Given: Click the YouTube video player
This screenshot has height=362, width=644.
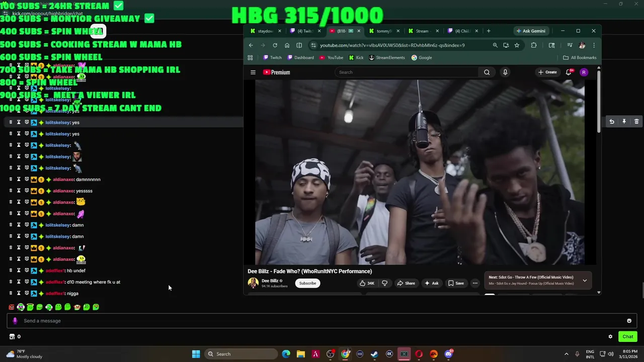Looking at the screenshot, I should [x=420, y=172].
